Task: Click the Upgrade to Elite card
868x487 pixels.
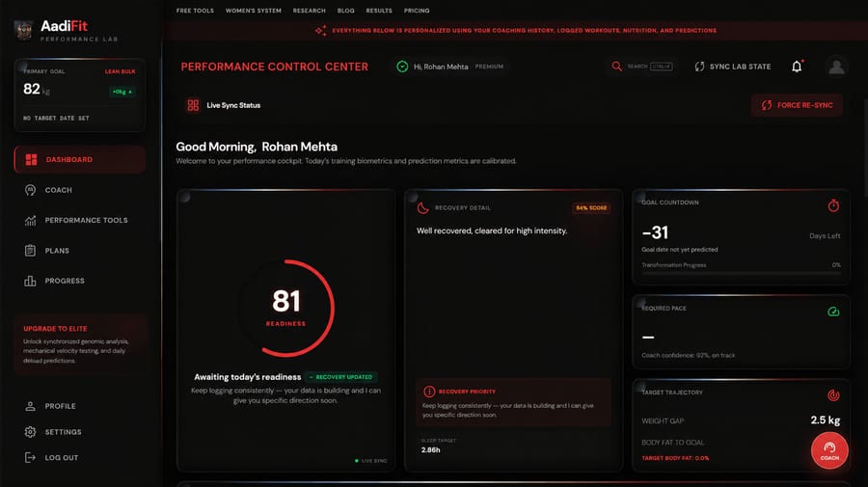Action: click(x=80, y=343)
